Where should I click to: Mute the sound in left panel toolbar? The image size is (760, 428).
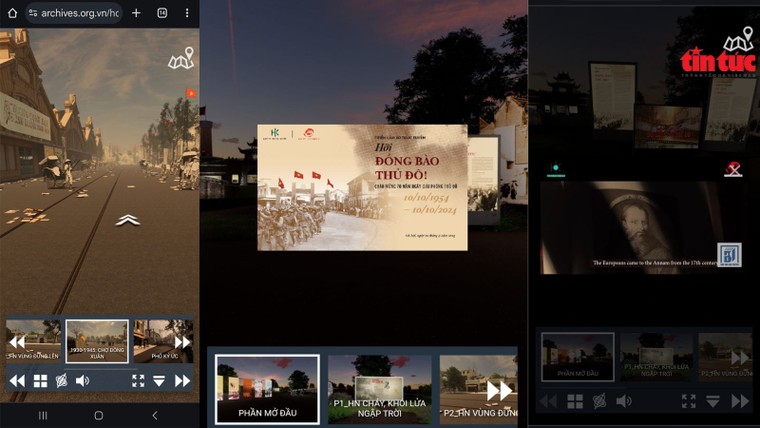pos(82,381)
